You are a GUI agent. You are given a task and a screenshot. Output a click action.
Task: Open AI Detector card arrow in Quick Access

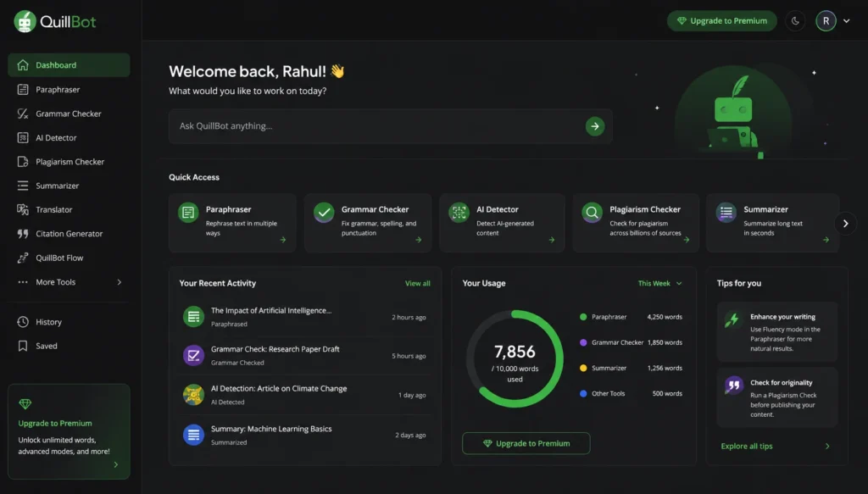point(551,240)
